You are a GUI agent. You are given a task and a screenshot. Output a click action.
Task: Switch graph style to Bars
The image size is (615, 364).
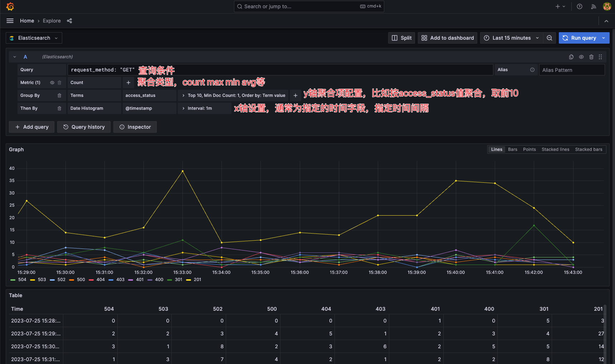point(512,149)
